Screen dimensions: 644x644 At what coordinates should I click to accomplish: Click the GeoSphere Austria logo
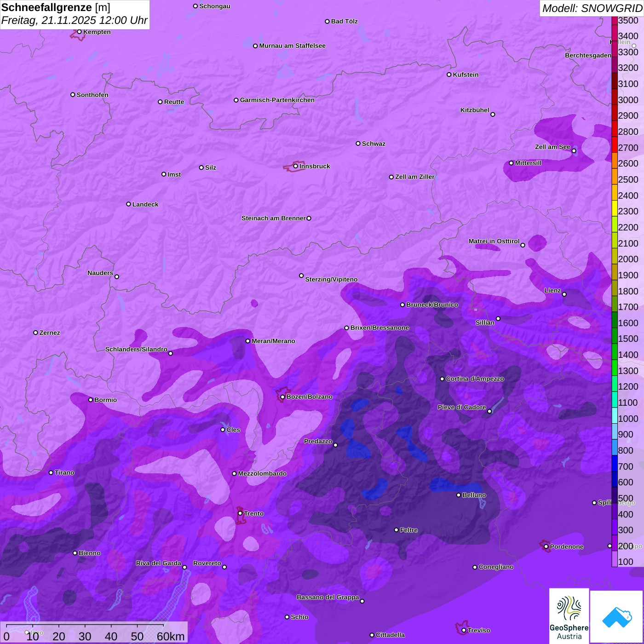pyautogui.click(x=569, y=615)
